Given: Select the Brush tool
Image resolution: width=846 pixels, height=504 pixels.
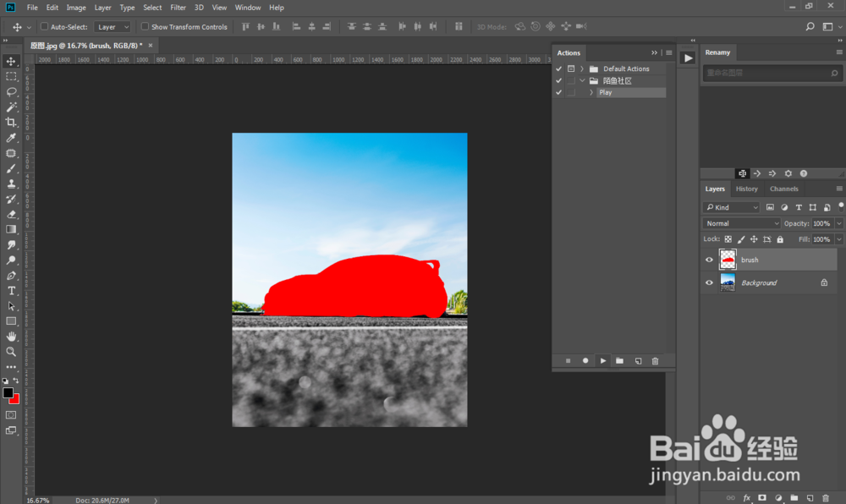Looking at the screenshot, I should click(11, 168).
